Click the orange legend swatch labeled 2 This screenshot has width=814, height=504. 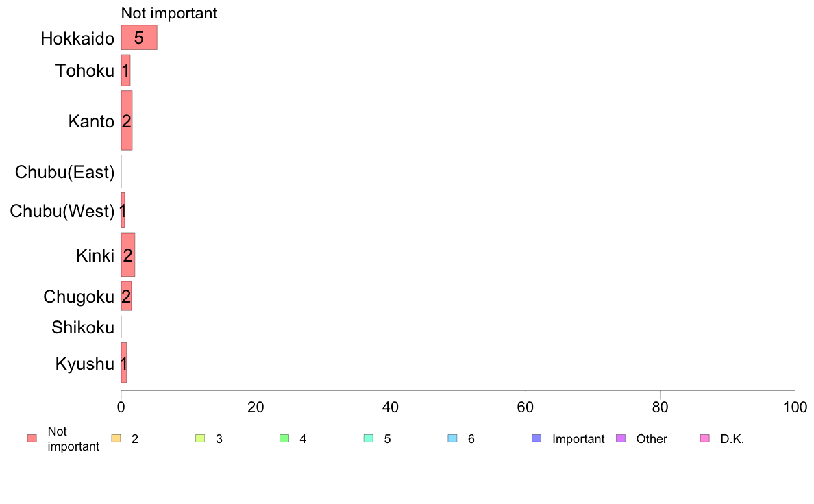click(116, 439)
